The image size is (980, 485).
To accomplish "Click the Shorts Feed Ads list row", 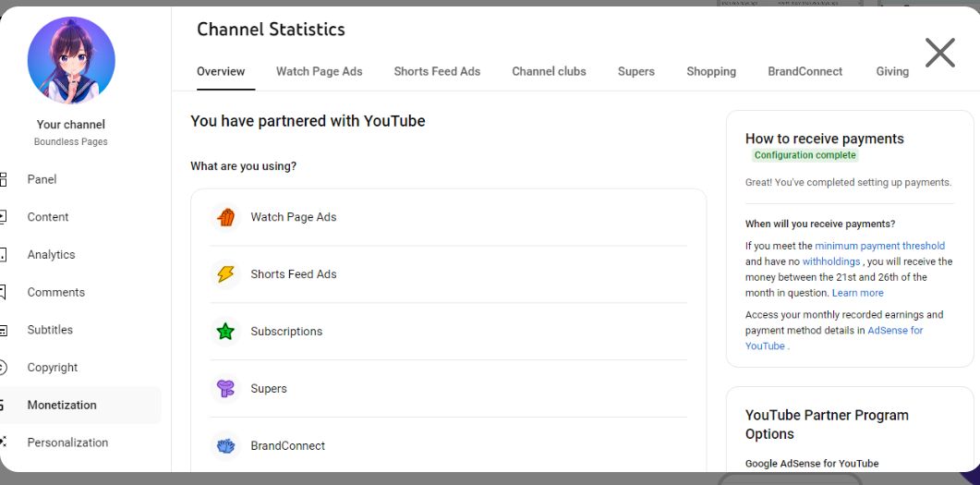I will click(x=448, y=273).
